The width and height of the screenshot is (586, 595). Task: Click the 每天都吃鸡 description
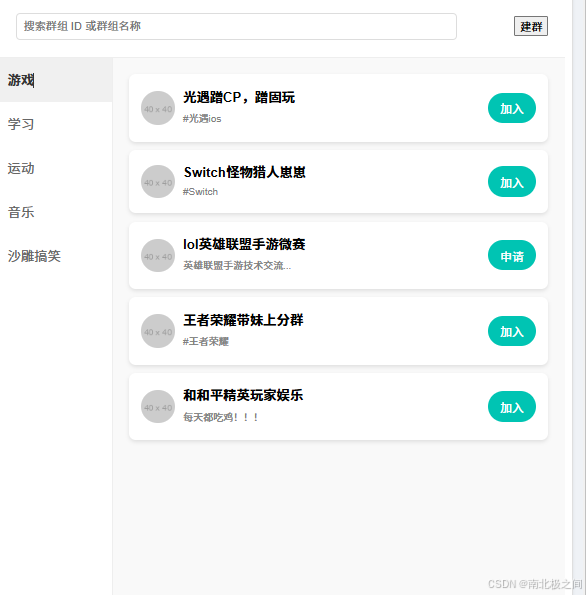tap(221, 417)
